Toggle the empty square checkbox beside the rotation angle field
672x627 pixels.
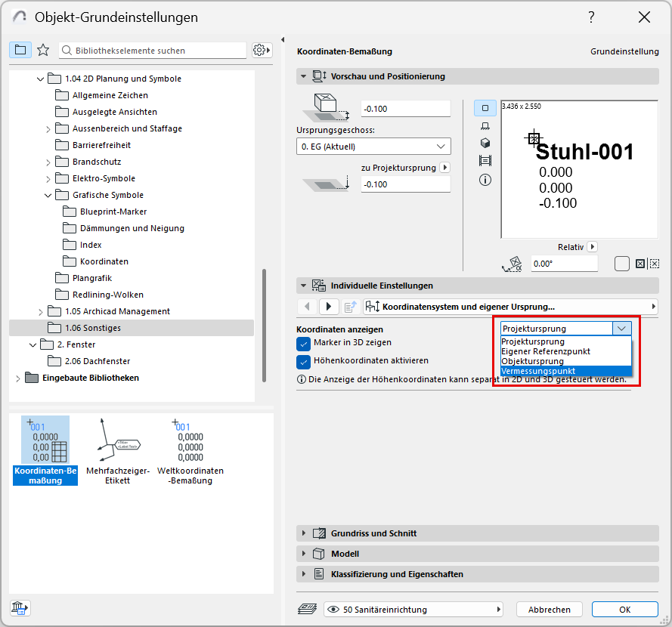point(621,264)
